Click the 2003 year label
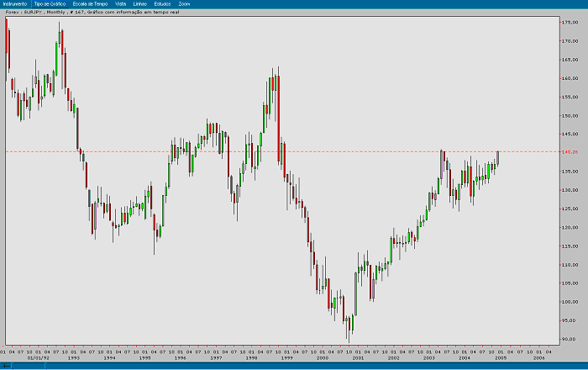Image resolution: width=588 pixels, height=370 pixels. click(x=429, y=358)
